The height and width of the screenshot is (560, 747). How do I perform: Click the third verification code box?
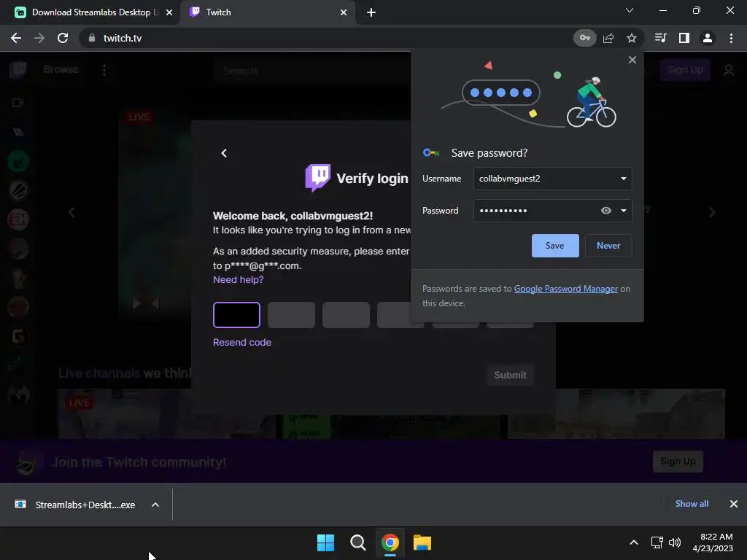(346, 315)
